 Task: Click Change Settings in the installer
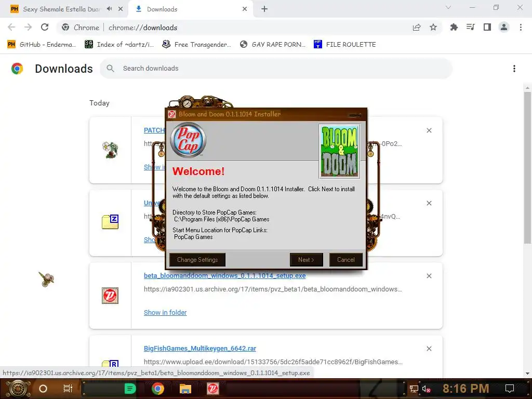(197, 260)
